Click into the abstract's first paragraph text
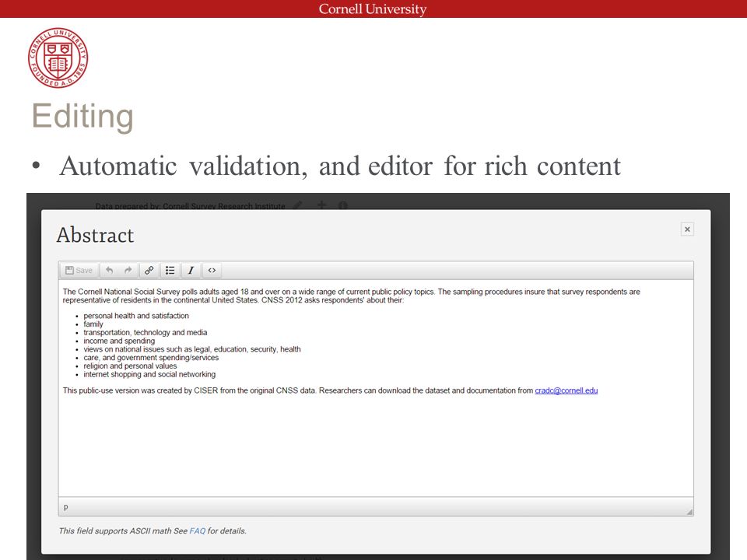Screen dimensions: 747x560 [352, 296]
